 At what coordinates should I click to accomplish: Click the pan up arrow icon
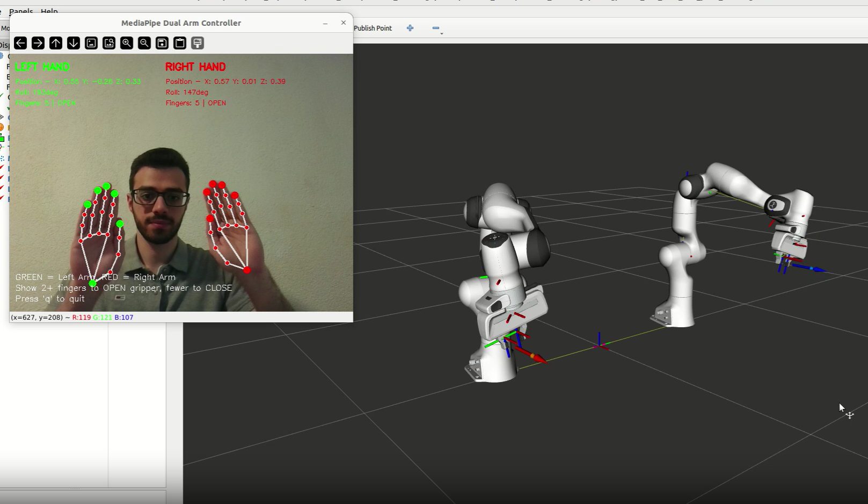pos(56,43)
